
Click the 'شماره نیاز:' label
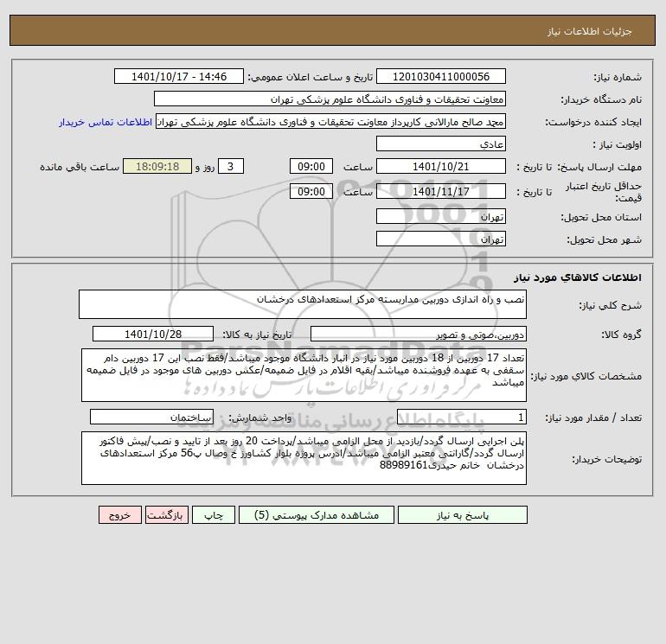coord(618,77)
